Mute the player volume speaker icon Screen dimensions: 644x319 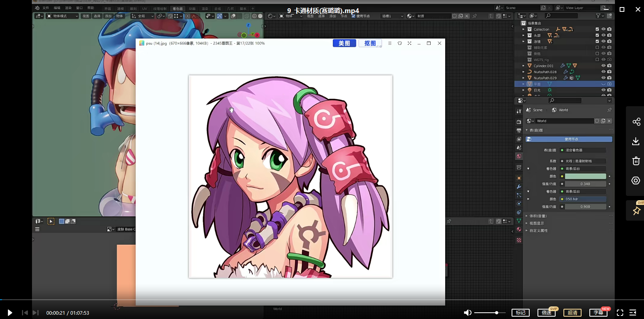[x=468, y=313]
